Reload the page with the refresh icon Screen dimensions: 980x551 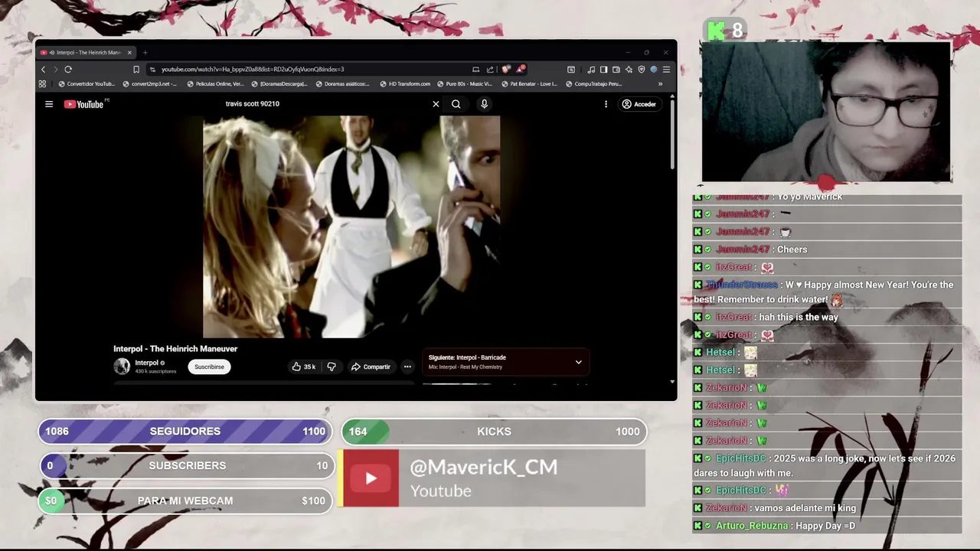coord(68,70)
